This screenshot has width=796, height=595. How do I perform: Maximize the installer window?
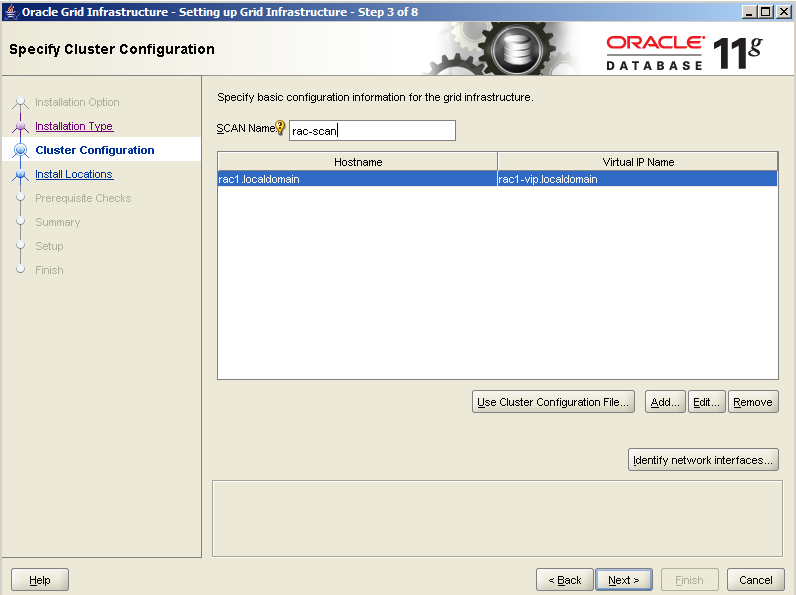click(x=766, y=11)
